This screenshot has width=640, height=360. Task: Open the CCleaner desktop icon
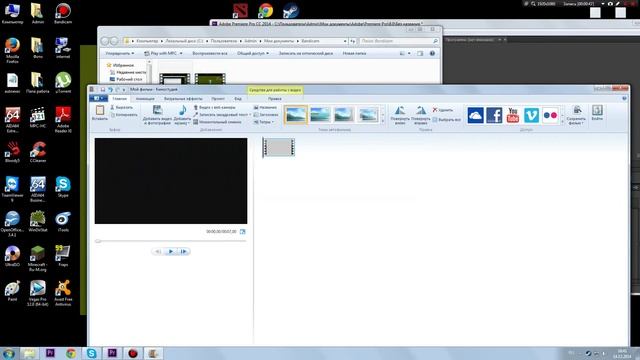tap(38, 152)
